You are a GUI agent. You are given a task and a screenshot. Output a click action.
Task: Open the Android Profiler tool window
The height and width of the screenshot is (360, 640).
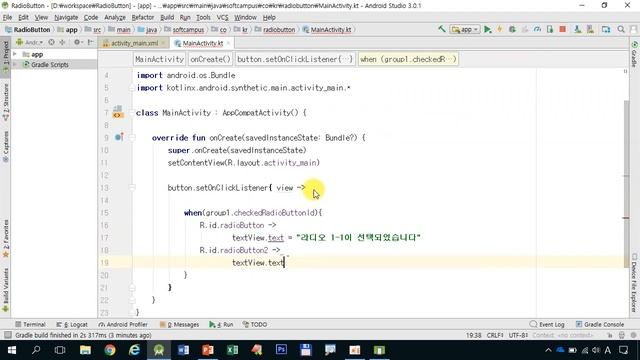pos(123,324)
